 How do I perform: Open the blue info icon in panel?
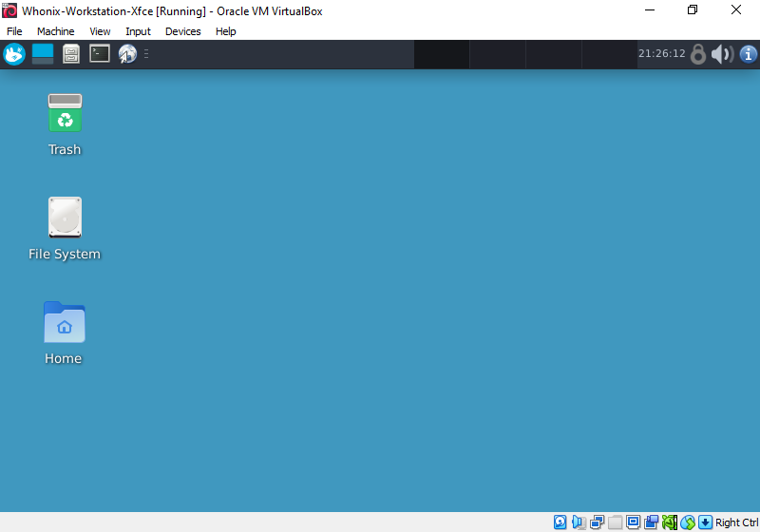click(748, 54)
